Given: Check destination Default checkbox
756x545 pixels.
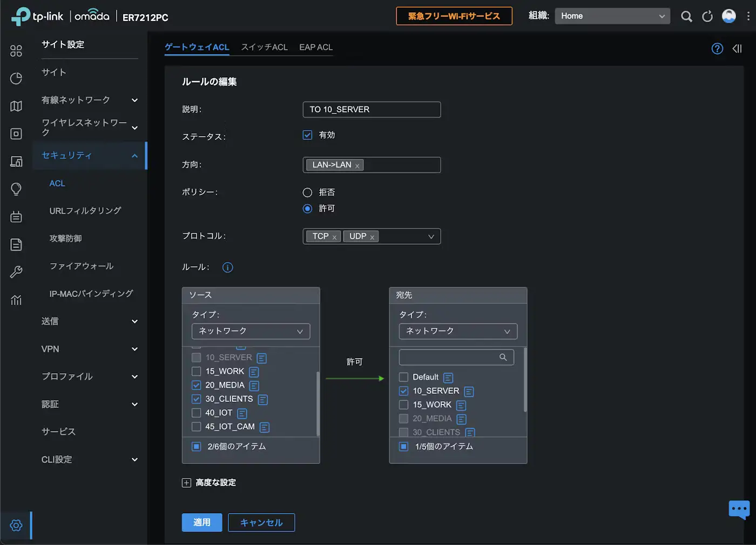Looking at the screenshot, I should click(x=403, y=377).
